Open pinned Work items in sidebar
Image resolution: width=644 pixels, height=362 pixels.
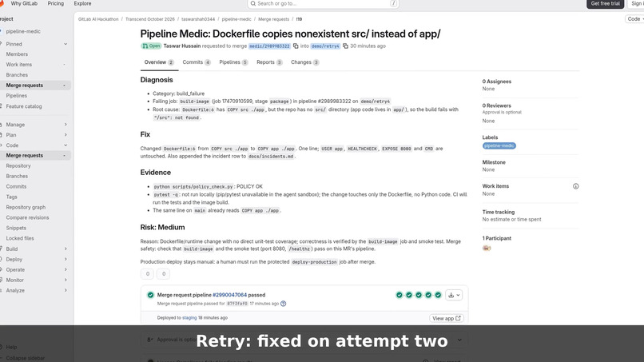coord(19,65)
